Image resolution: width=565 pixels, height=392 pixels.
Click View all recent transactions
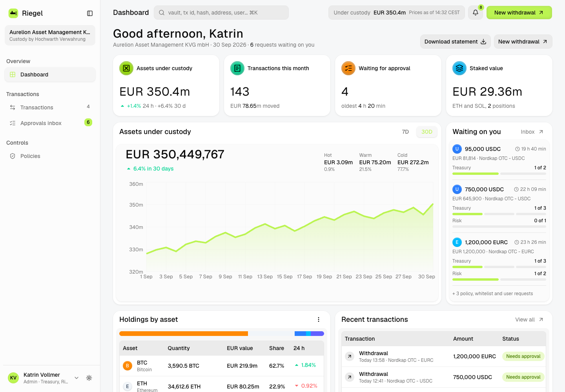(x=529, y=319)
